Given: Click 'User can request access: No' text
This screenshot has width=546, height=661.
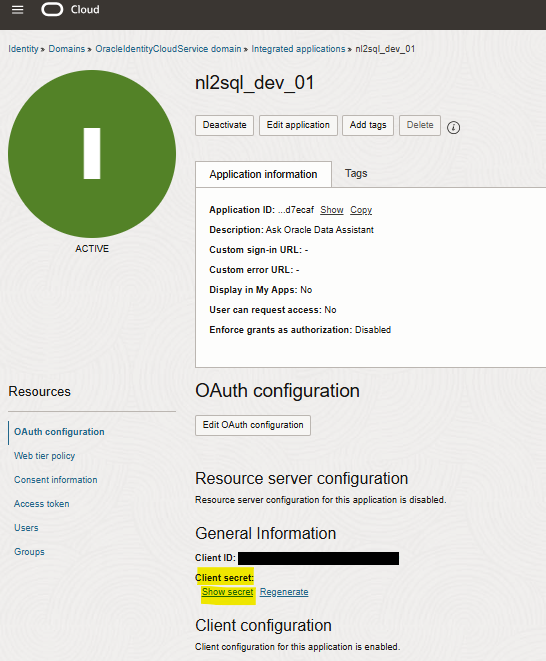Looking at the screenshot, I should [x=273, y=310].
